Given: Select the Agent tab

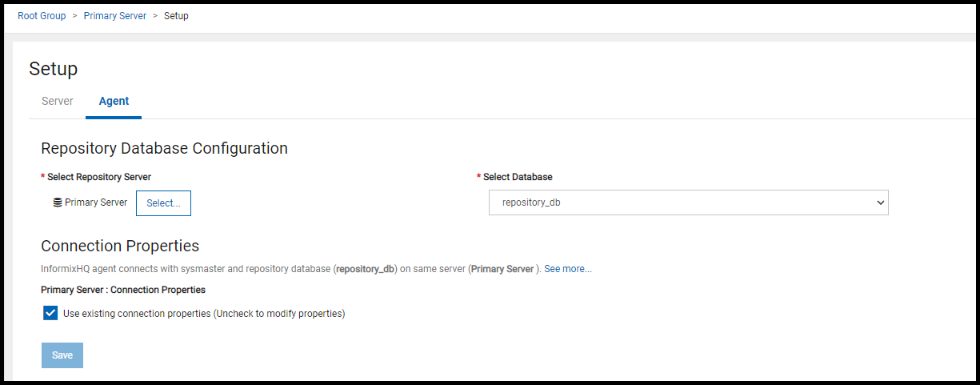Looking at the screenshot, I should (x=114, y=102).
